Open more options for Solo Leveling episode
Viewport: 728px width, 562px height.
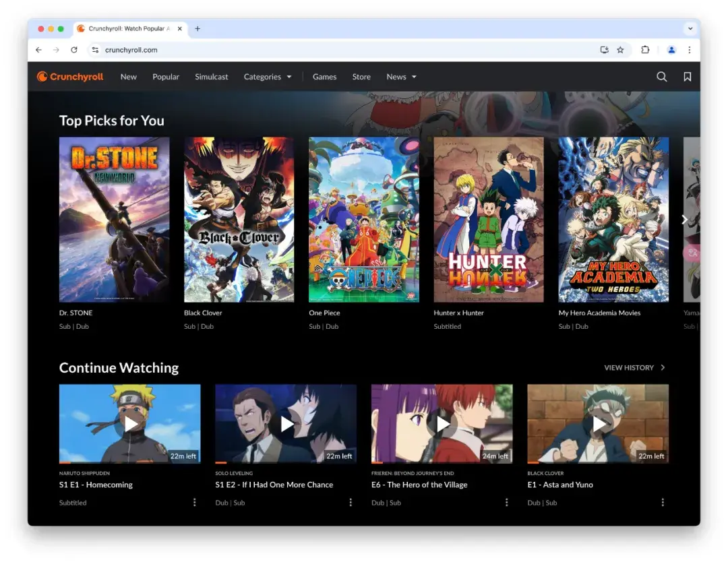(351, 502)
